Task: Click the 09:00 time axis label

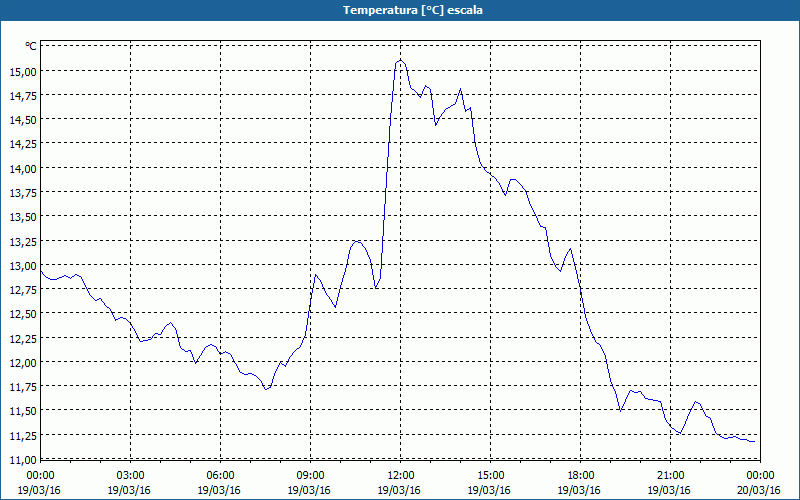Action: pos(310,476)
